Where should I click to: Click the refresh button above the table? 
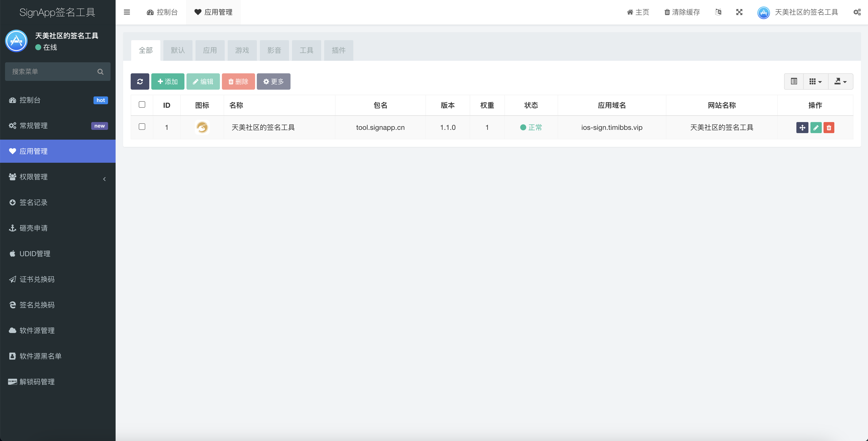(140, 81)
